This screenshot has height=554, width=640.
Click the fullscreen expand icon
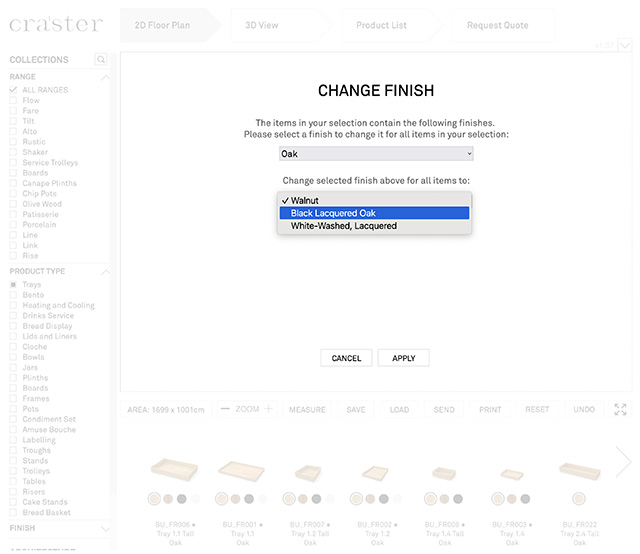621,410
